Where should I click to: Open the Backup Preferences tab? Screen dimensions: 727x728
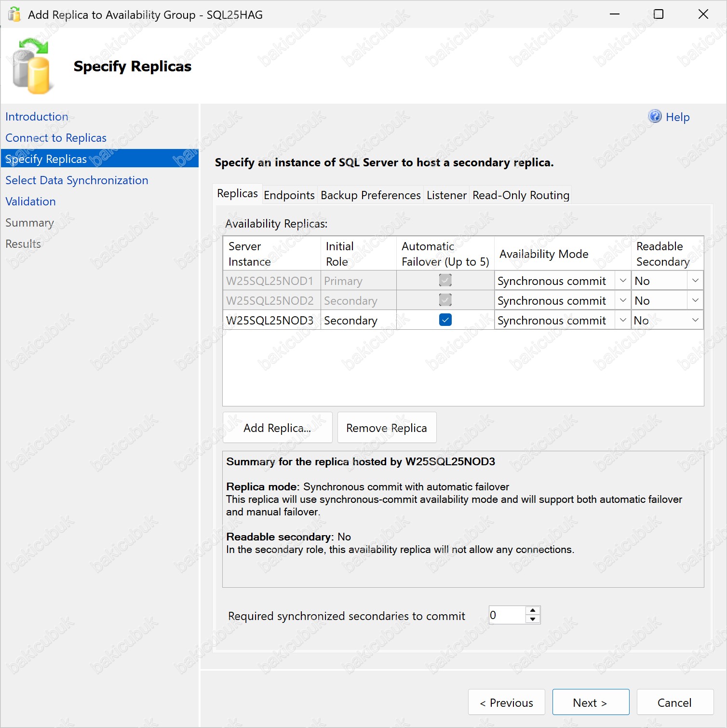tap(370, 195)
